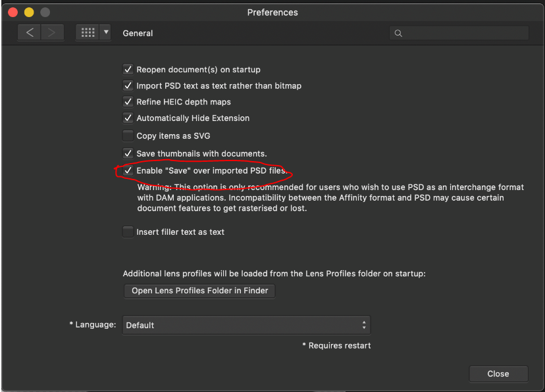The height and width of the screenshot is (392, 545).
Task: Toggle Automatically Hide Extension checkbox
Action: tap(128, 118)
